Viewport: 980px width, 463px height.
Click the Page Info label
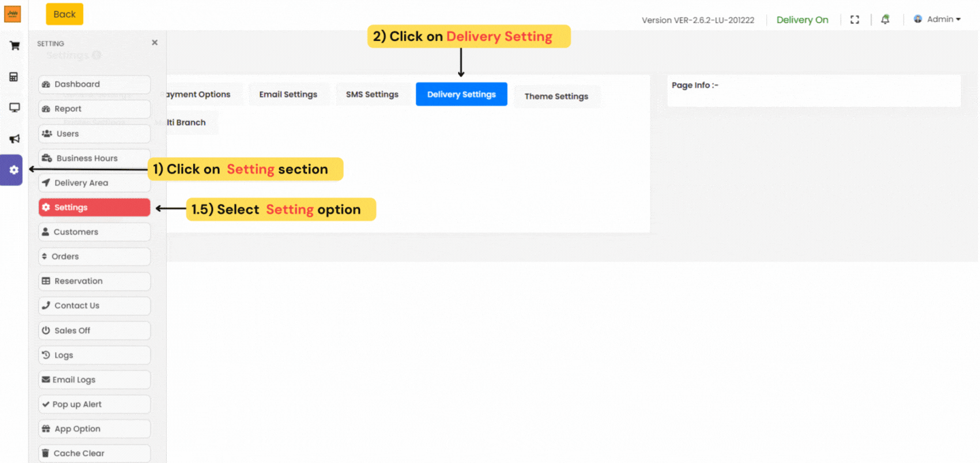pyautogui.click(x=695, y=85)
